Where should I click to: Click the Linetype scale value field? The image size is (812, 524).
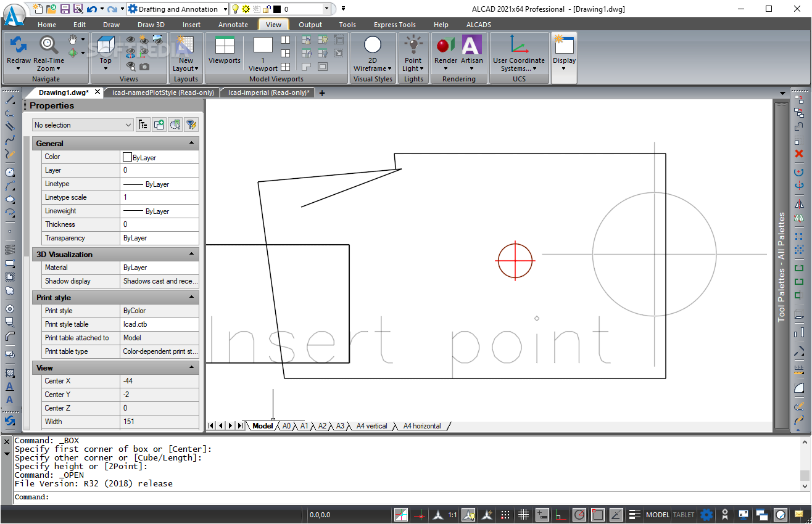pyautogui.click(x=160, y=197)
